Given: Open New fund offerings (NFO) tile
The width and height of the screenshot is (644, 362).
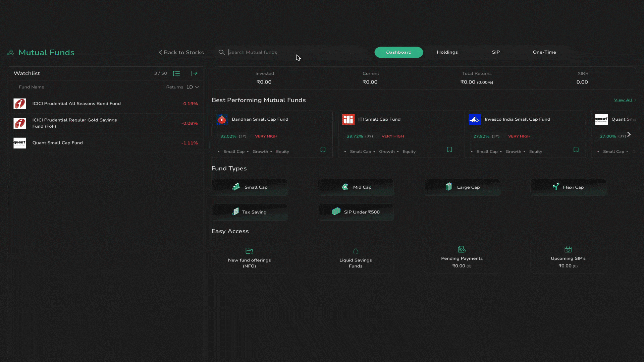Looking at the screenshot, I should pyautogui.click(x=249, y=258).
